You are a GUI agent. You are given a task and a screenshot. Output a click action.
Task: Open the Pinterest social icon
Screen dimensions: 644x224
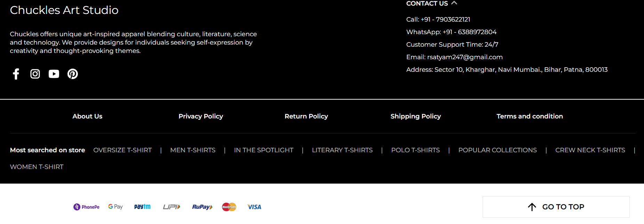(x=73, y=74)
